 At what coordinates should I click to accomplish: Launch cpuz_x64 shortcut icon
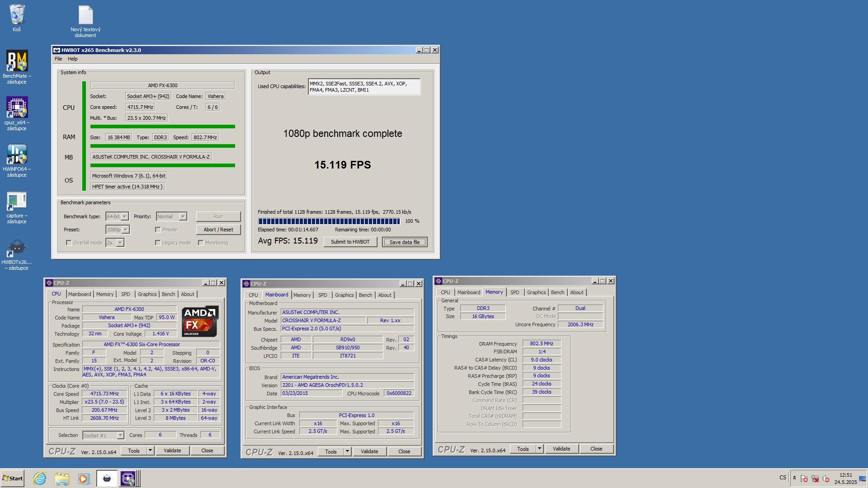pyautogui.click(x=17, y=113)
